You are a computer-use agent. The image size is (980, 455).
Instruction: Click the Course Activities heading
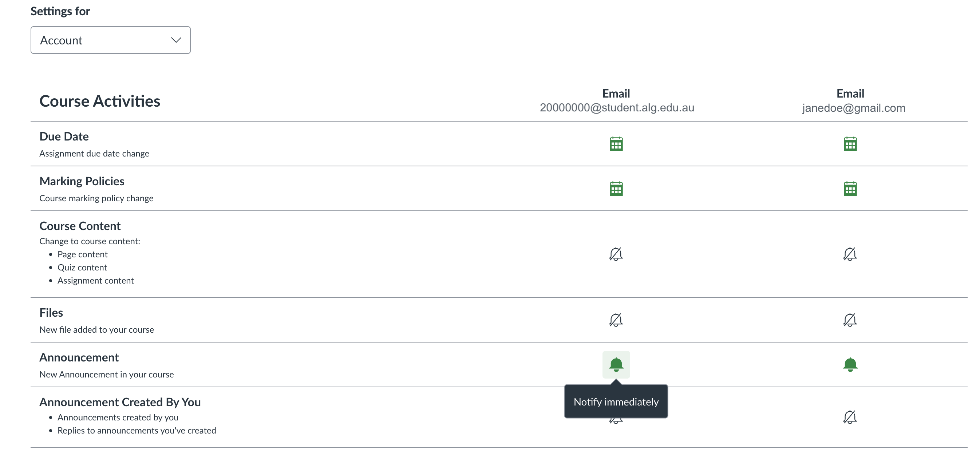tap(100, 101)
